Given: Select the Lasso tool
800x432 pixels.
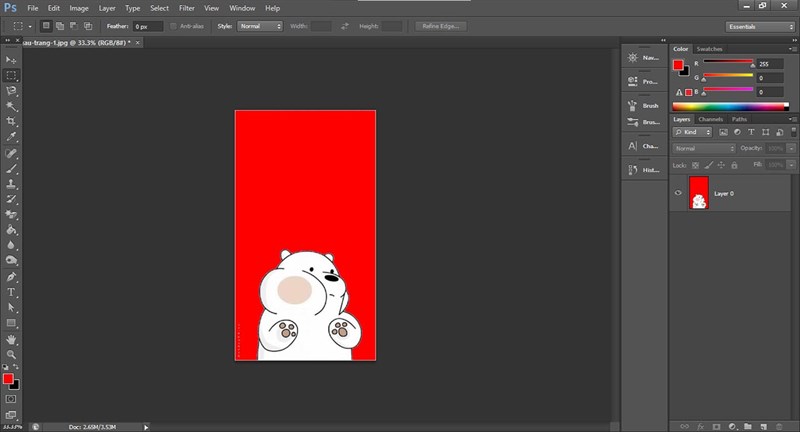Looking at the screenshot, I should click(x=11, y=91).
